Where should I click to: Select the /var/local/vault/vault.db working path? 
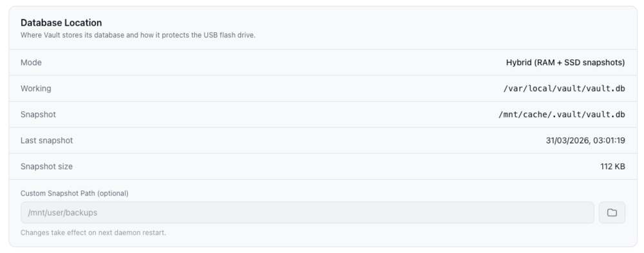click(x=564, y=88)
